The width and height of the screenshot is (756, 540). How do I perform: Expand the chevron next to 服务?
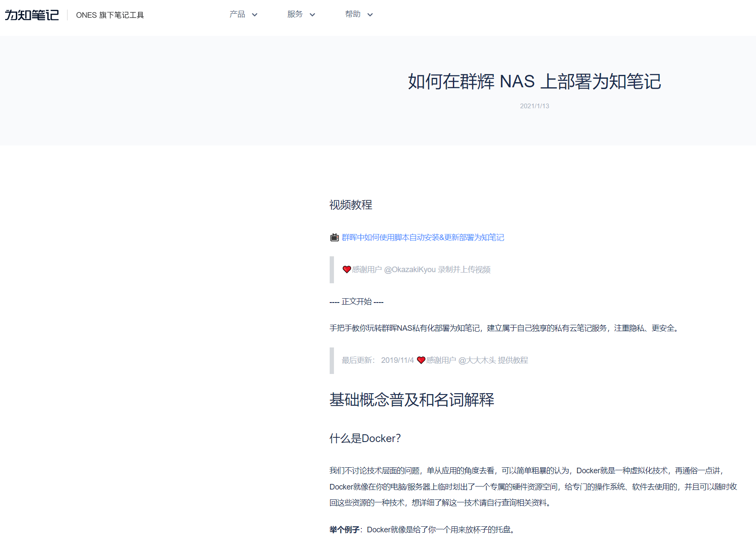pos(312,15)
